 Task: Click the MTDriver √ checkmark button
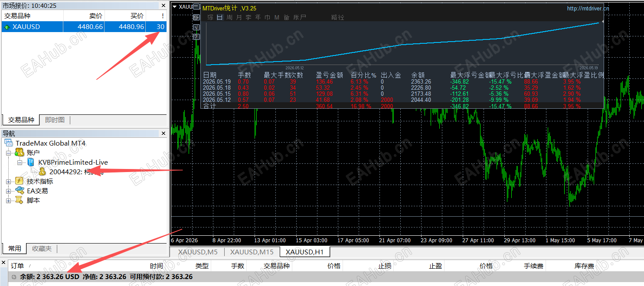pyautogui.click(x=196, y=27)
